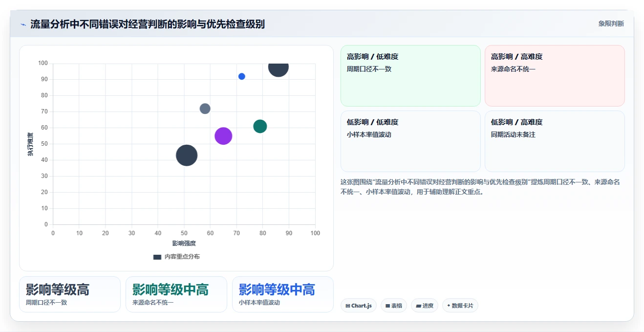Click the 执行难度 y-axis title

(x=31, y=144)
